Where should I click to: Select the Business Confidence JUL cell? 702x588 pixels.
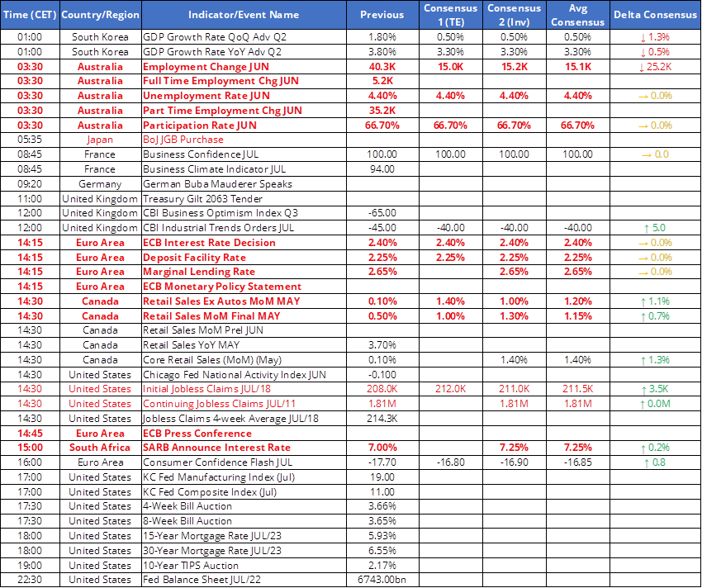244,154
